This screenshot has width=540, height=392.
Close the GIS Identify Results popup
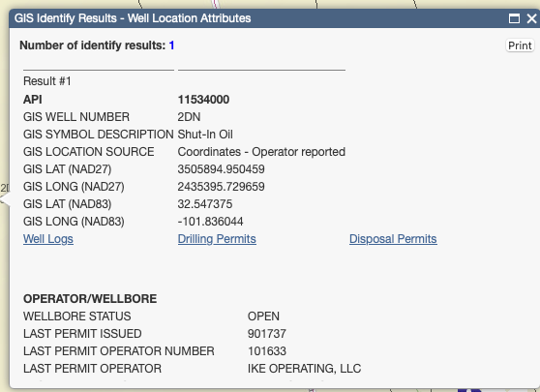point(532,18)
